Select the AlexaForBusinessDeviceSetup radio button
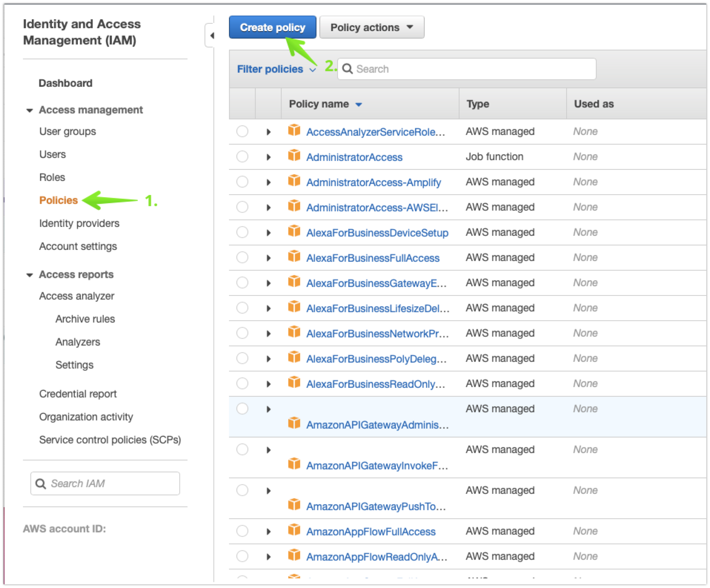 (x=242, y=232)
